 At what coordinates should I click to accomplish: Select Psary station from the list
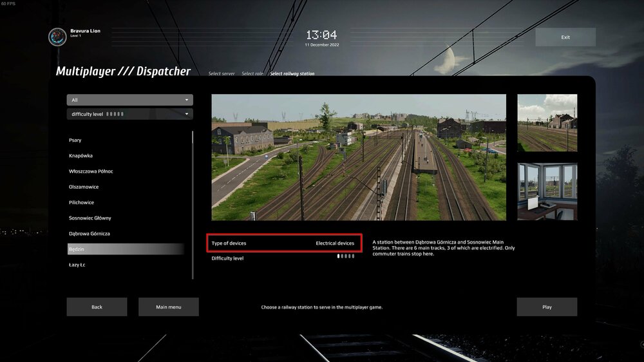click(x=75, y=140)
